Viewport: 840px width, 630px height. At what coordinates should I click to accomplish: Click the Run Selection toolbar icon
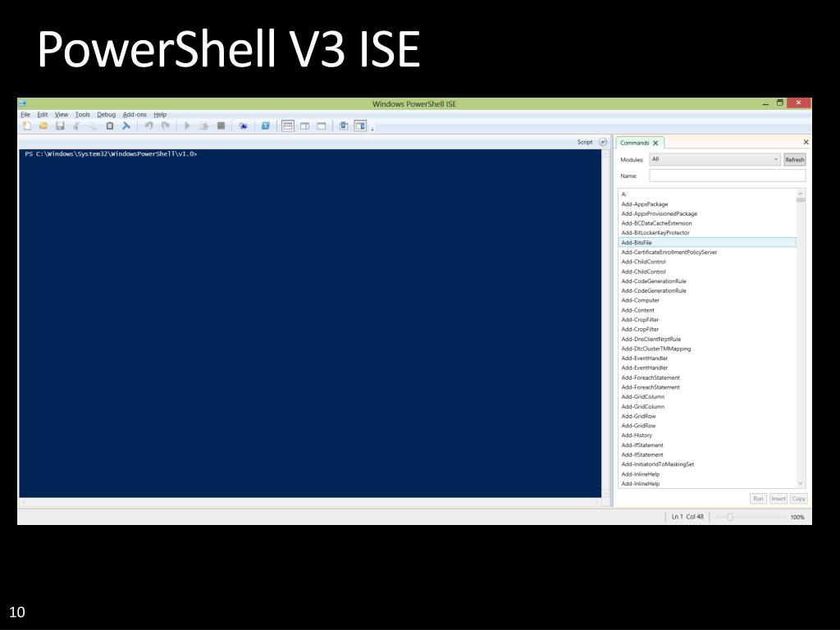tap(203, 126)
